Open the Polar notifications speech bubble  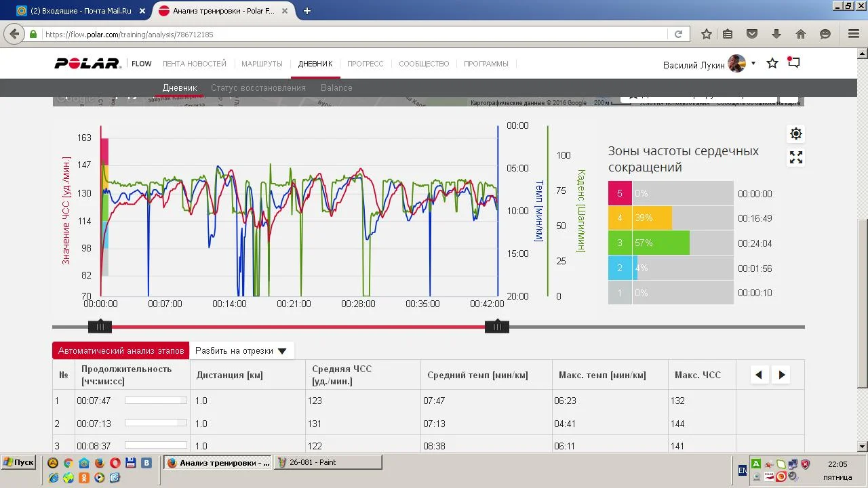(794, 63)
